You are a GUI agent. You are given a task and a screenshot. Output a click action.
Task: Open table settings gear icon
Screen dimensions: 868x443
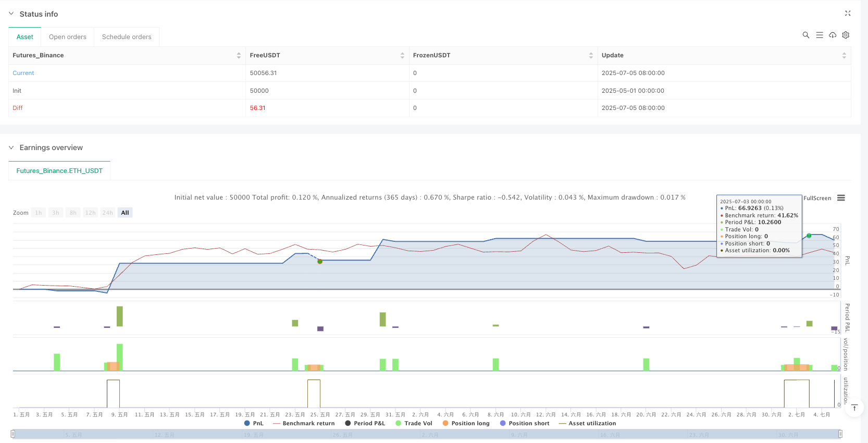846,35
